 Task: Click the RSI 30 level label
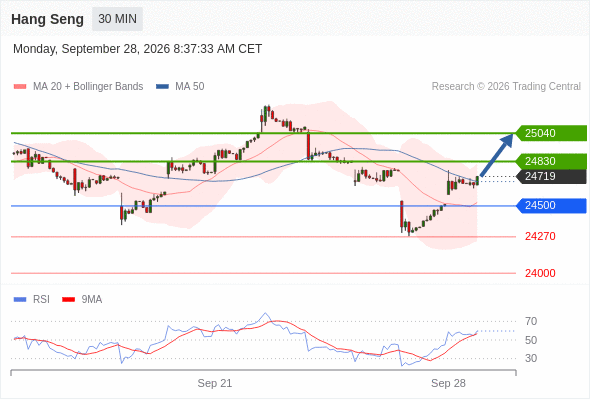(531, 358)
